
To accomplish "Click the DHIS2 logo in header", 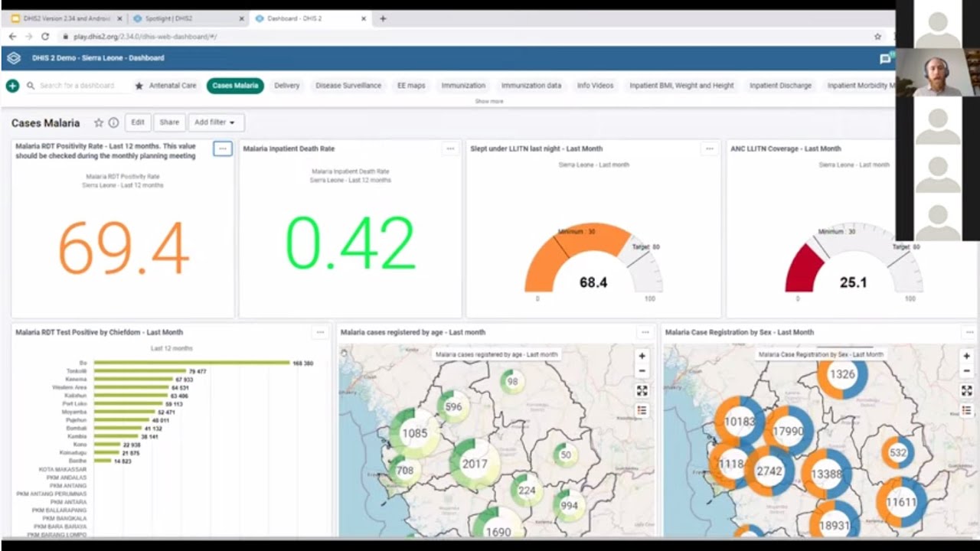I will click(x=14, y=58).
